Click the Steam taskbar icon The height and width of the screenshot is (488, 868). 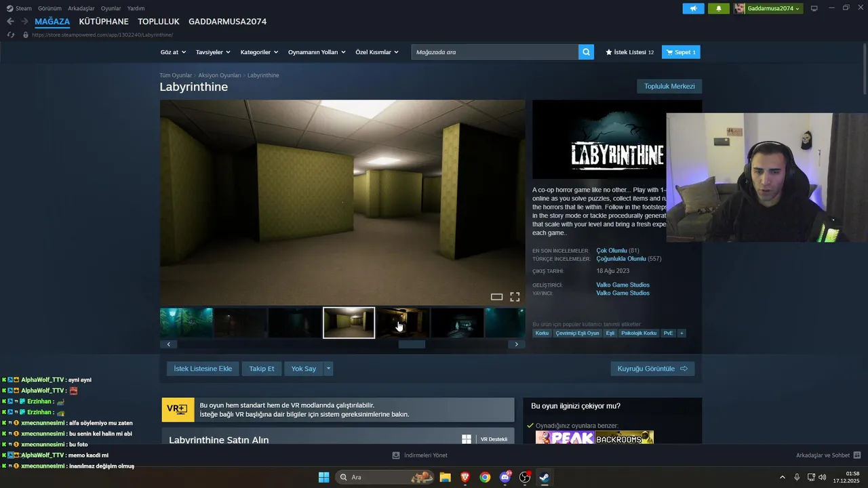[545, 477]
